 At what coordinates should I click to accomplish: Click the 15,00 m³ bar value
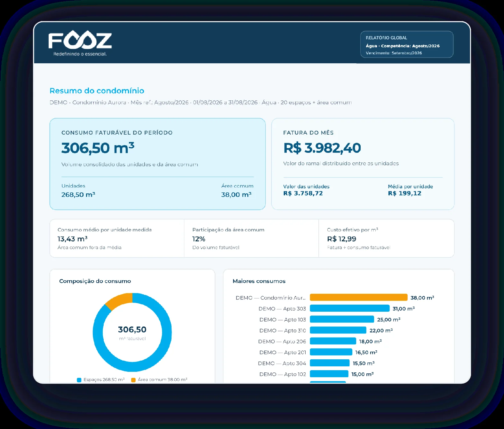(363, 374)
